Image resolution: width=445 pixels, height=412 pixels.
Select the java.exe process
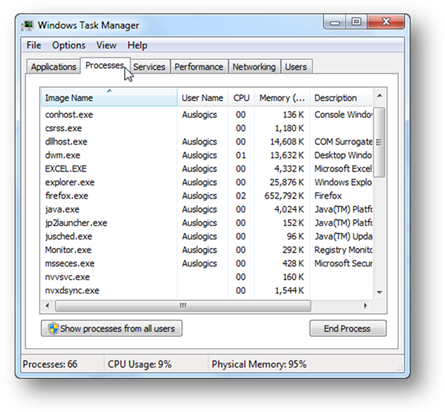click(x=207, y=209)
